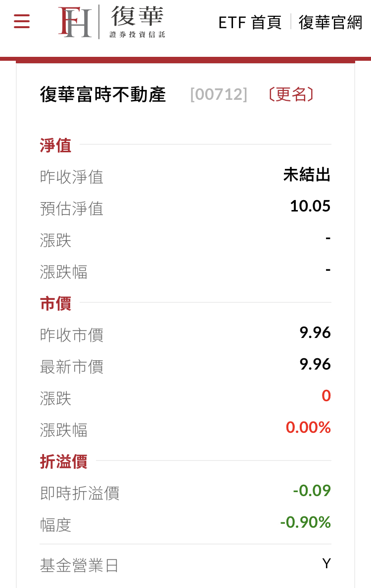371x588 pixels.
Task: Select the 折溢價 section heading
Action: coord(63,462)
